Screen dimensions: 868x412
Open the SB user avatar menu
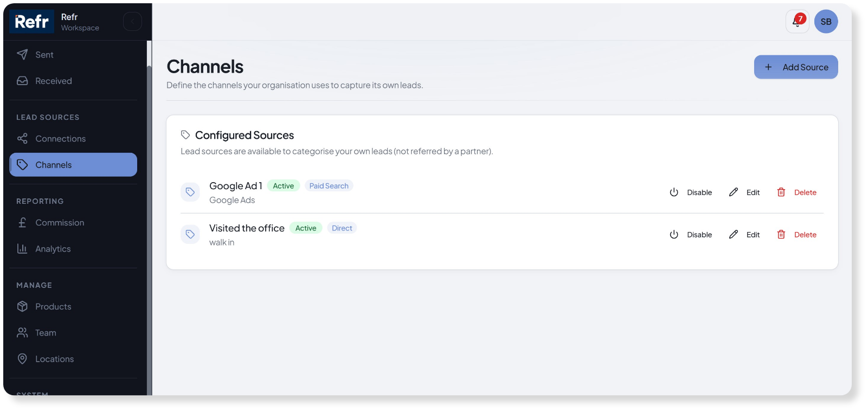[826, 22]
